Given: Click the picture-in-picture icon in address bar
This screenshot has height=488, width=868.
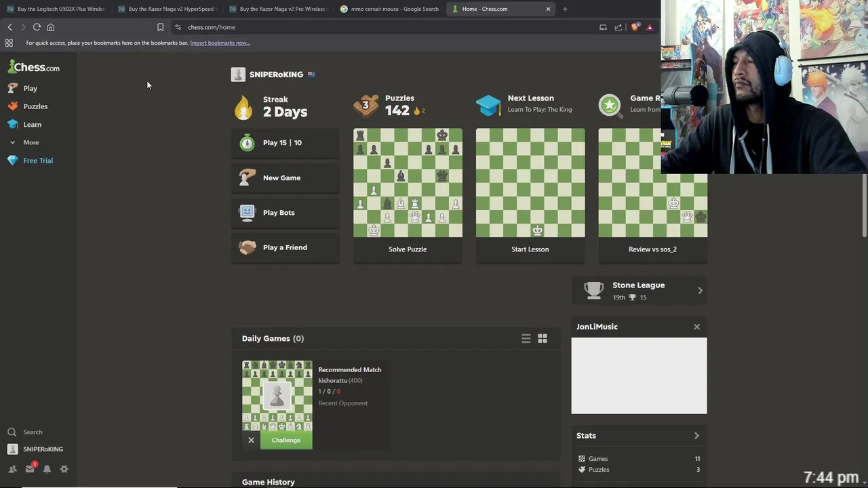Looking at the screenshot, I should [603, 27].
